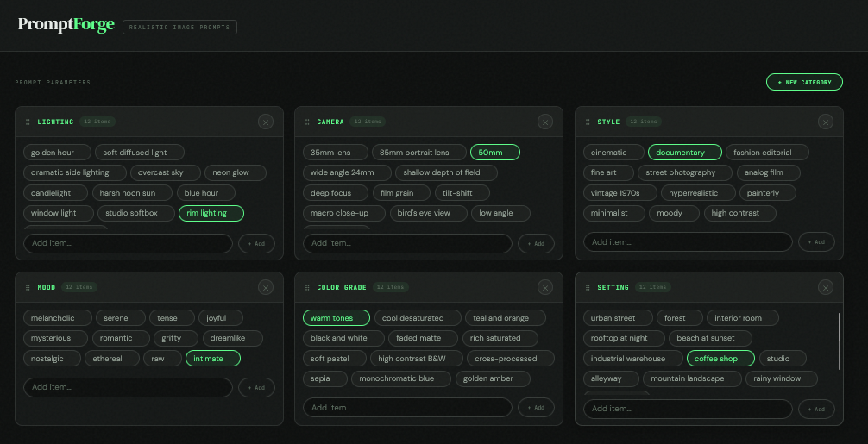Select the monochromatic blue chip
The image size is (868, 444).
[401, 378]
